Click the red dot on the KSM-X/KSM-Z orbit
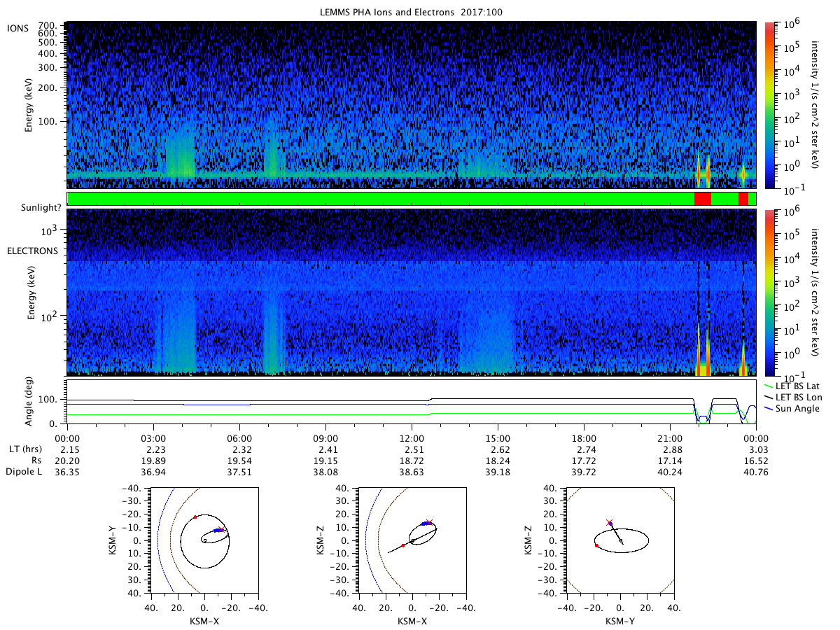Image resolution: width=840 pixels, height=630 pixels. 403,545
